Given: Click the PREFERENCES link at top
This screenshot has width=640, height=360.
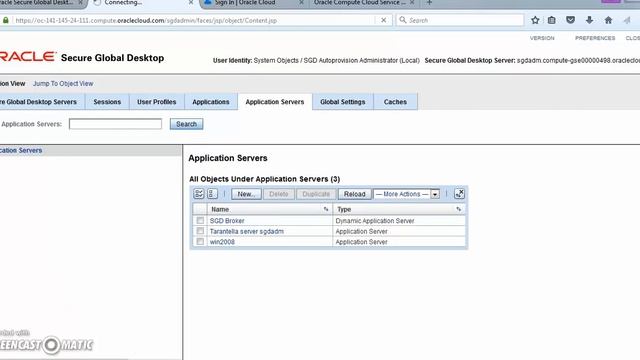Looking at the screenshot, I should click(595, 38).
